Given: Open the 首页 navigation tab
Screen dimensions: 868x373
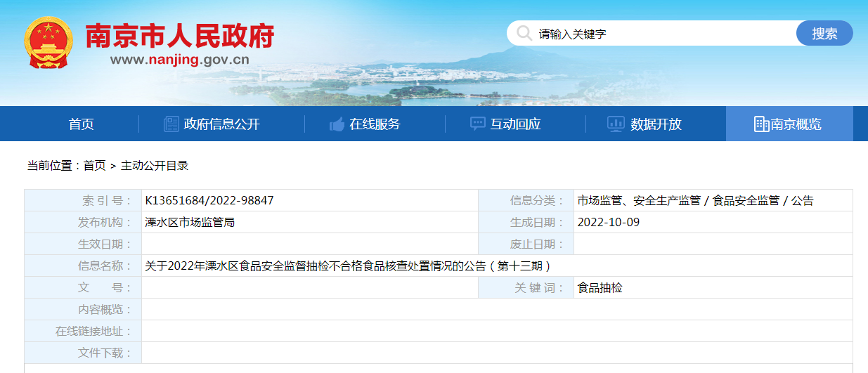Looking at the screenshot, I should [82, 124].
